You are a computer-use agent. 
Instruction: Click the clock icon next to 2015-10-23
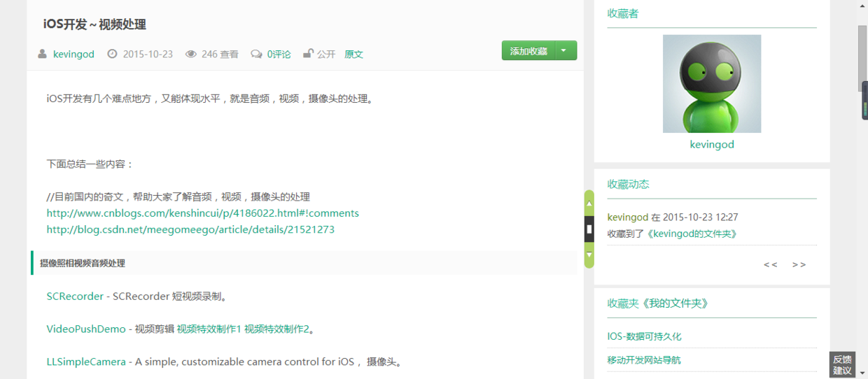pyautogui.click(x=111, y=54)
